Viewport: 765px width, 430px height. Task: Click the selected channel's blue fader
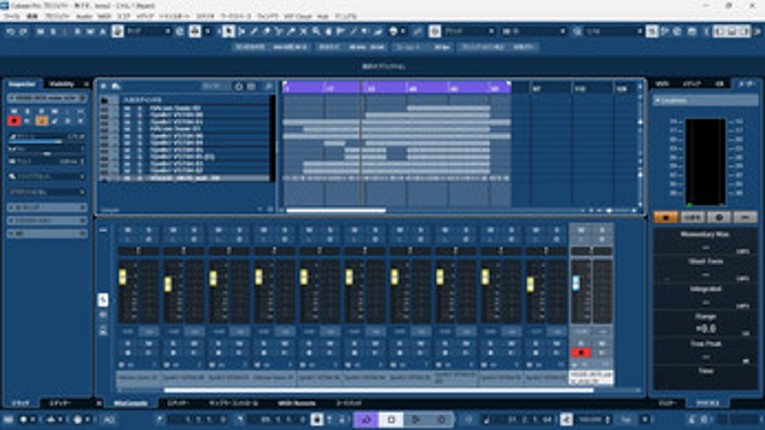coord(577,284)
